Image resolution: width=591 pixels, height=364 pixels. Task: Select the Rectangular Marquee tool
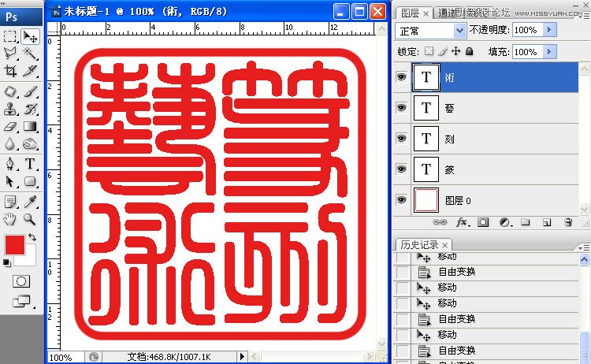[9, 36]
